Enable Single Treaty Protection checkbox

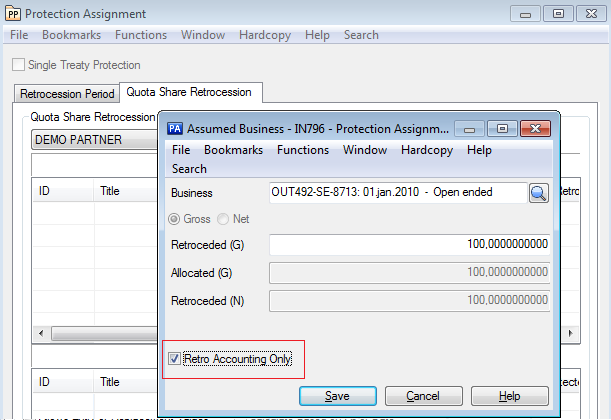[x=18, y=65]
